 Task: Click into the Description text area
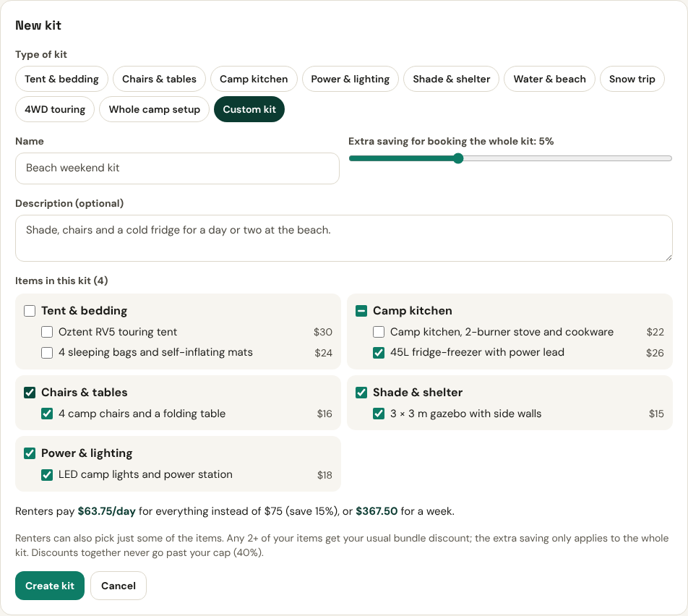pos(343,238)
